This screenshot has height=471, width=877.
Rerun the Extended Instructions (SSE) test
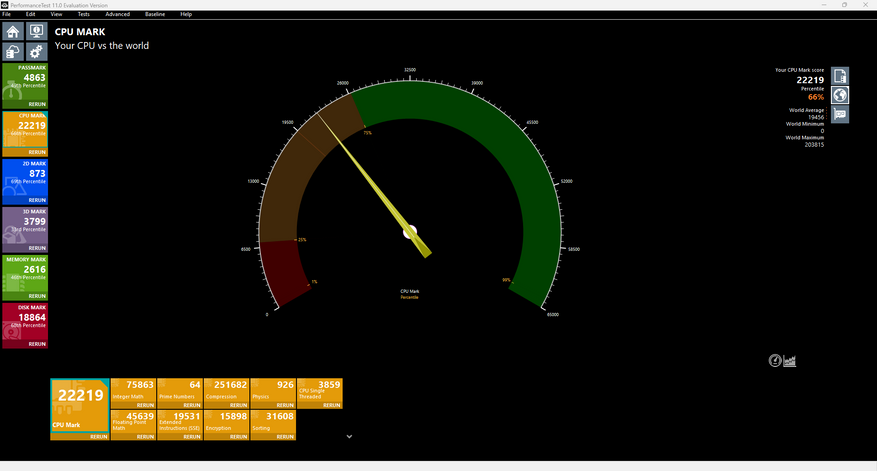[x=192, y=437]
